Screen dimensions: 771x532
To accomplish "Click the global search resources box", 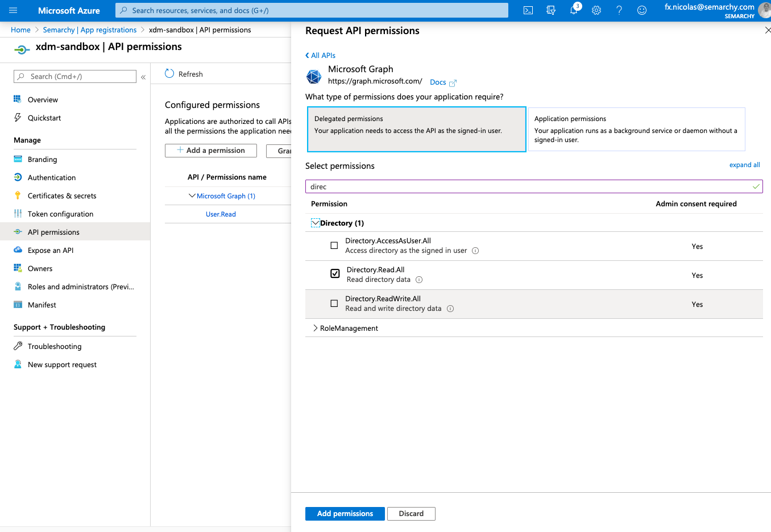I will tap(312, 10).
